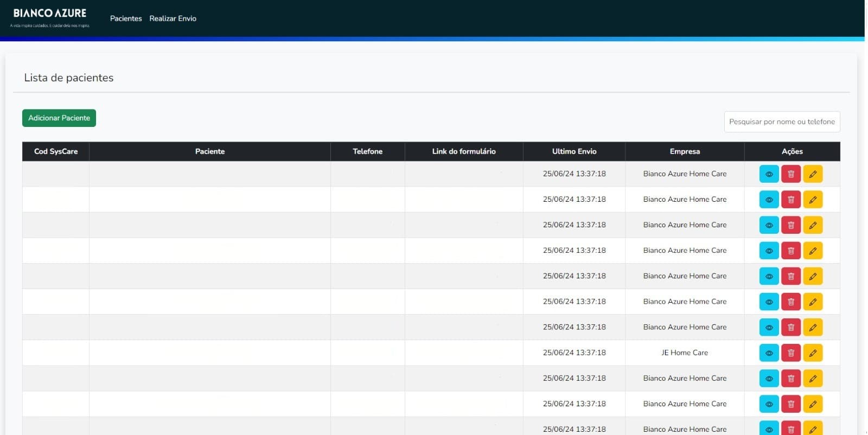Click the Cod SysCare column header

point(56,151)
